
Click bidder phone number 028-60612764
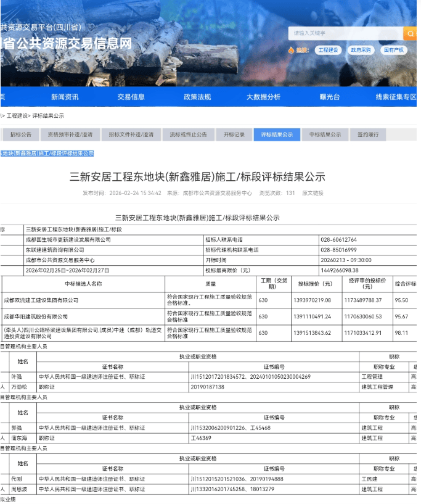(x=338, y=240)
